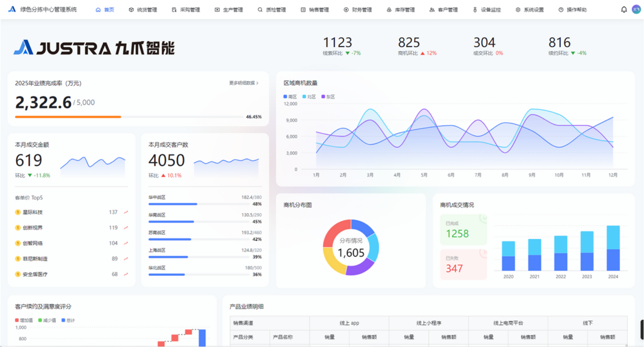Open the user avatar dropdown
The image size is (644, 347).
click(636, 9)
